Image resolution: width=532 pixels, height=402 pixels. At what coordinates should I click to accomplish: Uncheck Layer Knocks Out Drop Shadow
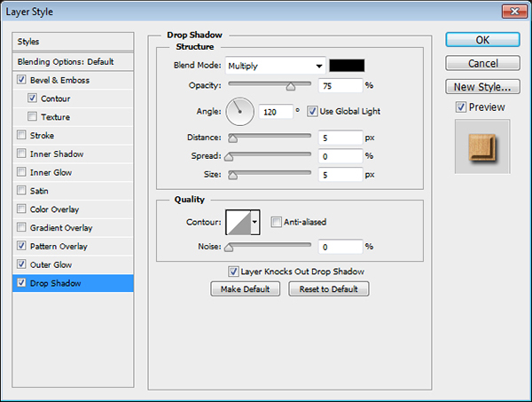[x=233, y=272]
